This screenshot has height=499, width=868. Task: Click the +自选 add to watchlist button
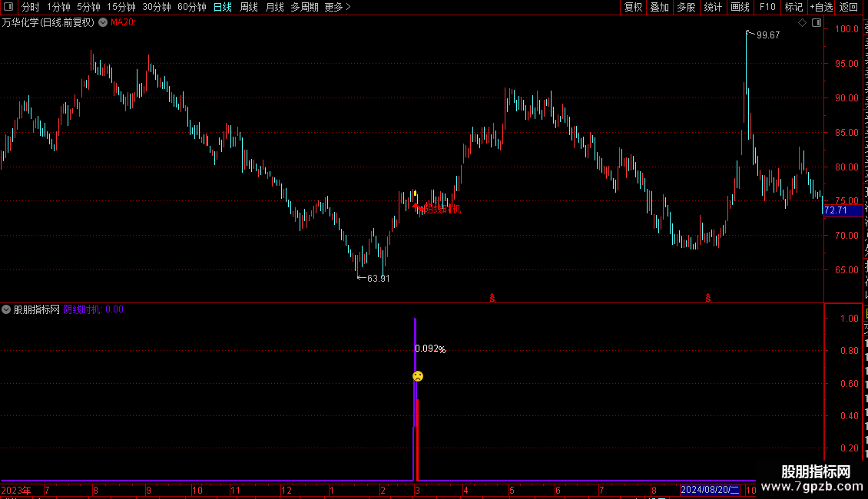(x=821, y=7)
